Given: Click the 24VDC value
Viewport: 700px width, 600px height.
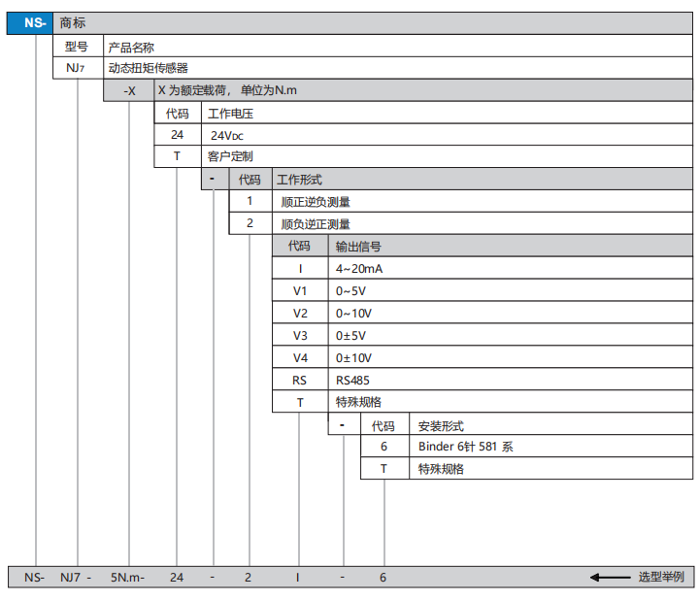Looking at the screenshot, I should (x=227, y=136).
